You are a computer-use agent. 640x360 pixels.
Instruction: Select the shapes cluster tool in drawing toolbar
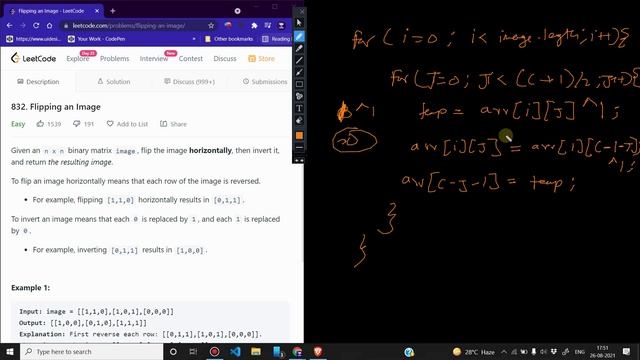(x=299, y=96)
